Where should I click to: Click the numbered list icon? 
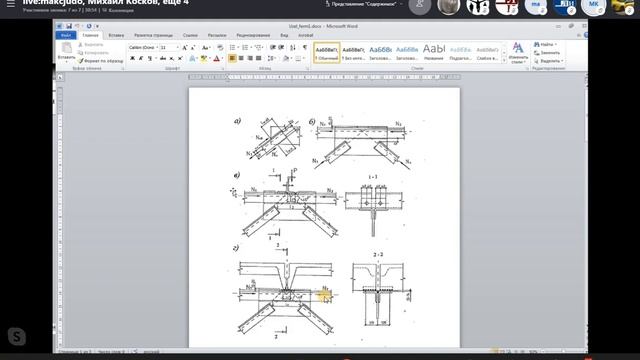pos(245,48)
